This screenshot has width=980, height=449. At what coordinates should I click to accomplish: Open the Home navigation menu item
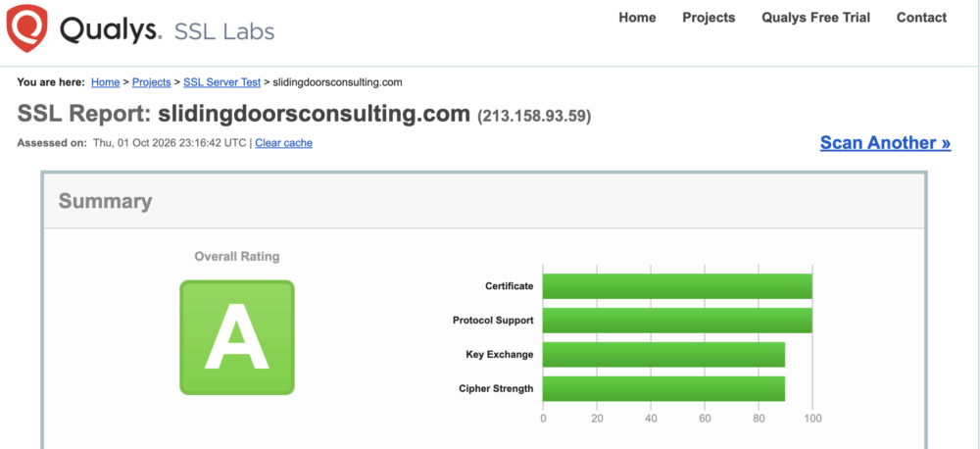(637, 18)
